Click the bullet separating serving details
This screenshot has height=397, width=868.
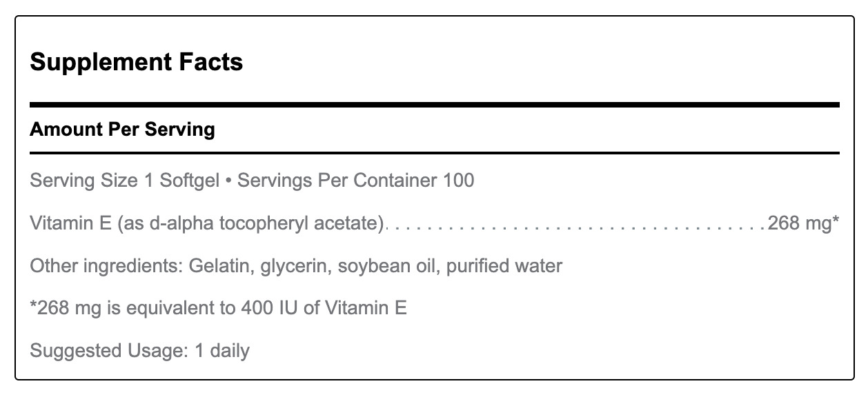pyautogui.click(x=228, y=182)
